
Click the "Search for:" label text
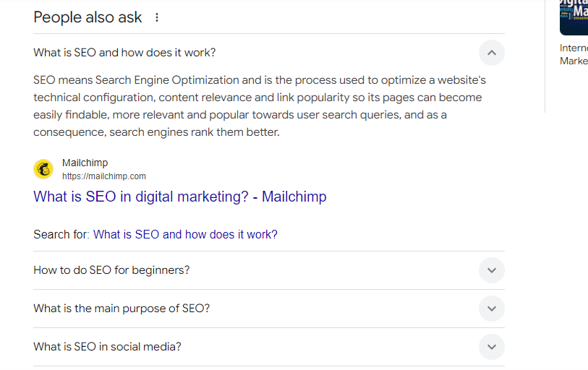(x=61, y=234)
